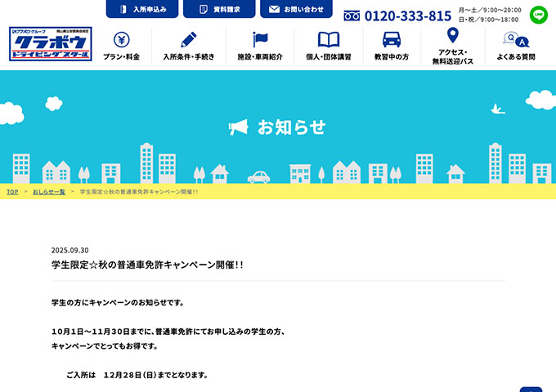This screenshot has width=556, height=392.
Task: Click the open book icon for 個人・団体講習
Action: (328, 39)
